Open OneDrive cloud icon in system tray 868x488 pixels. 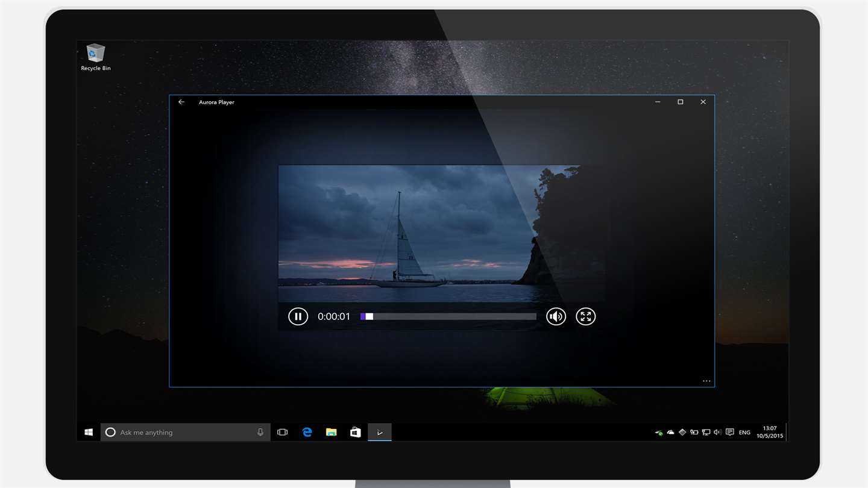(670, 433)
